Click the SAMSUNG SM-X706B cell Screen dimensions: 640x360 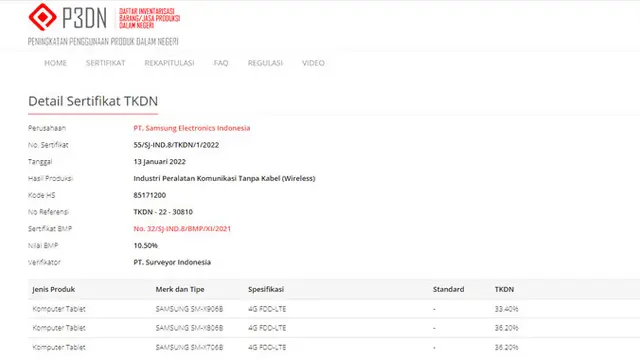[189, 347]
